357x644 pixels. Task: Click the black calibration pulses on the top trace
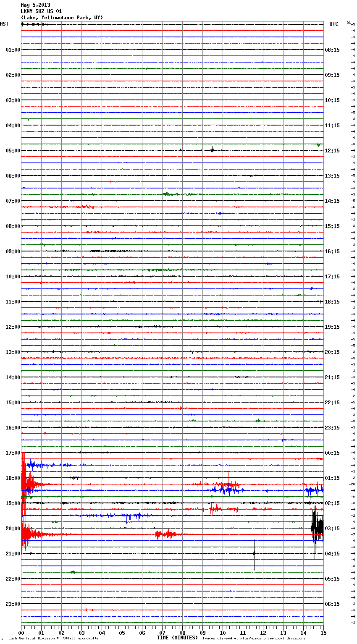(x=34, y=24)
